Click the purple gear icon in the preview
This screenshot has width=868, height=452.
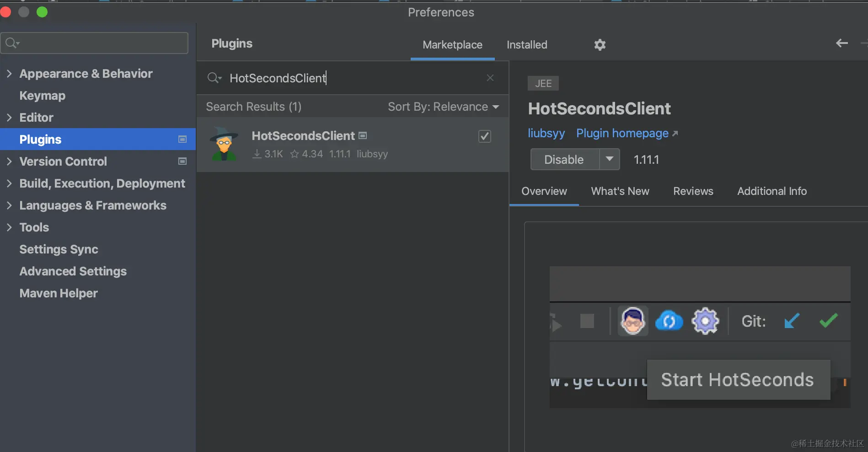pos(705,321)
